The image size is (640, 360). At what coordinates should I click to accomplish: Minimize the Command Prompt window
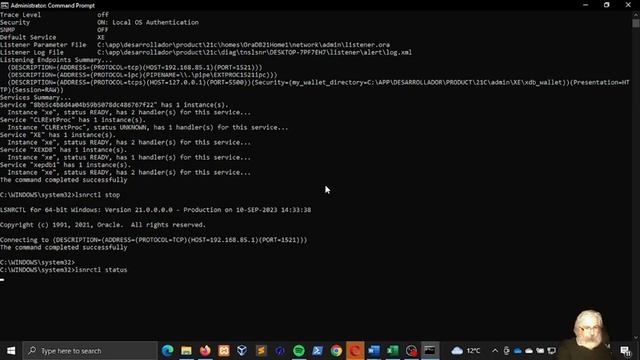[x=586, y=5]
